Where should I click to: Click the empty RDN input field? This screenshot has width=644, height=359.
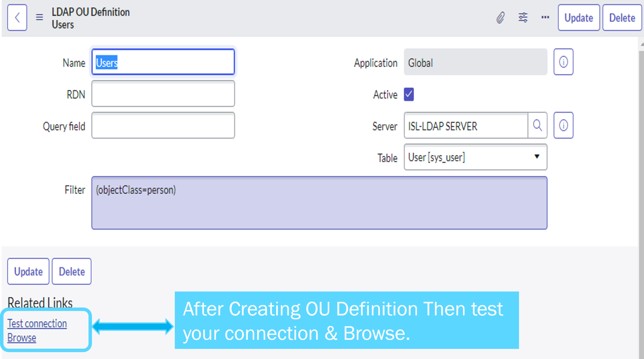pyautogui.click(x=163, y=94)
